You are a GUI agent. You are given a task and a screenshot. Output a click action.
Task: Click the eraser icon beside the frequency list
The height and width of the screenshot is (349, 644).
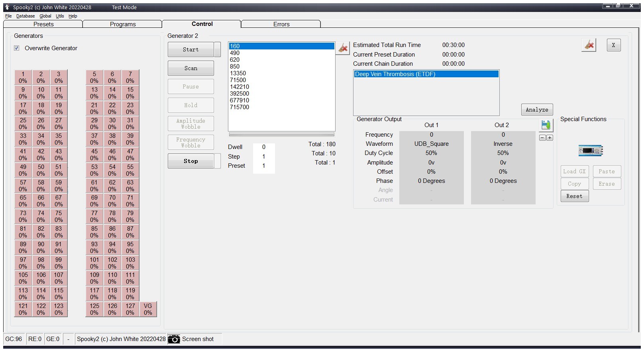pos(343,48)
